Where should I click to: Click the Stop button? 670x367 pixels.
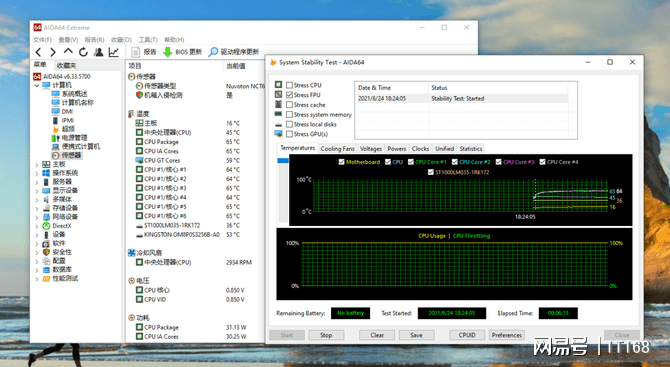326,335
